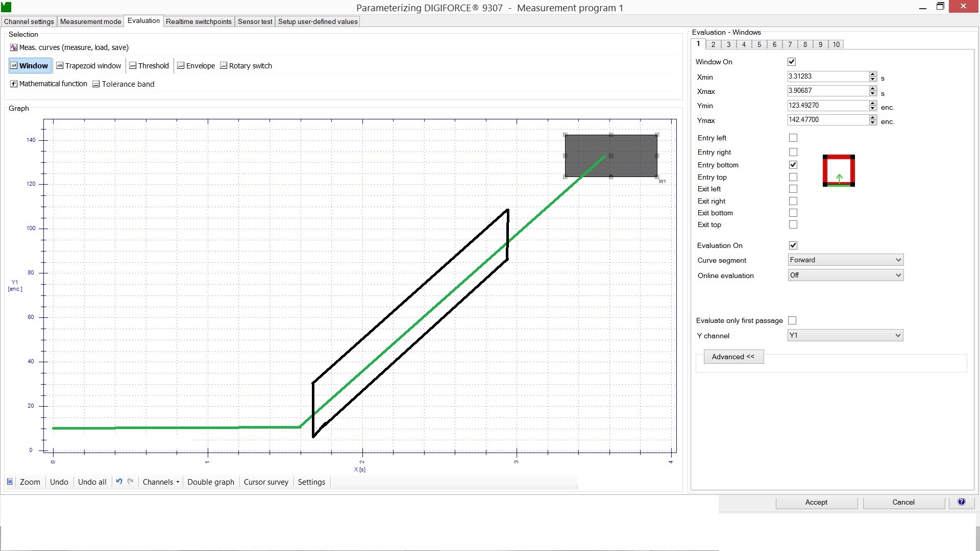Open the Y channel dropdown
This screenshot has width=980, height=551.
click(x=845, y=336)
